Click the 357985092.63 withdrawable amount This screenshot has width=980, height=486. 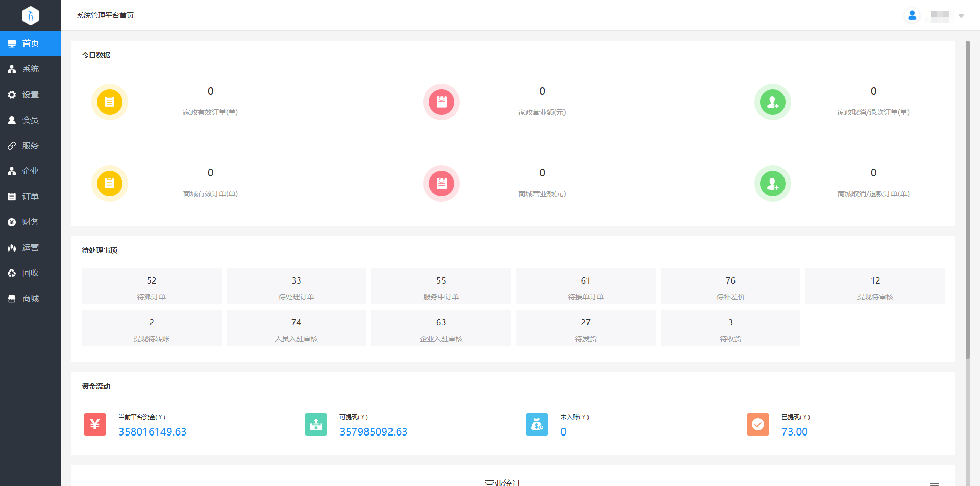[x=374, y=432]
